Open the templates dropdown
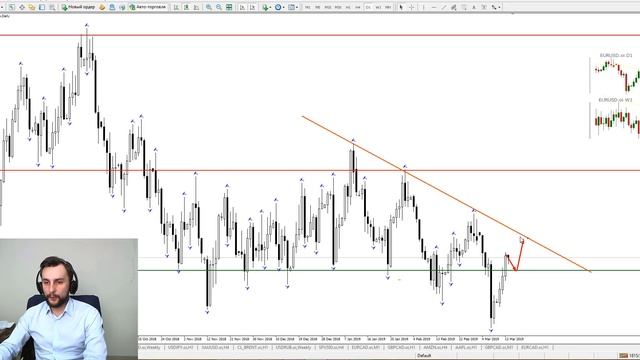 293,7
